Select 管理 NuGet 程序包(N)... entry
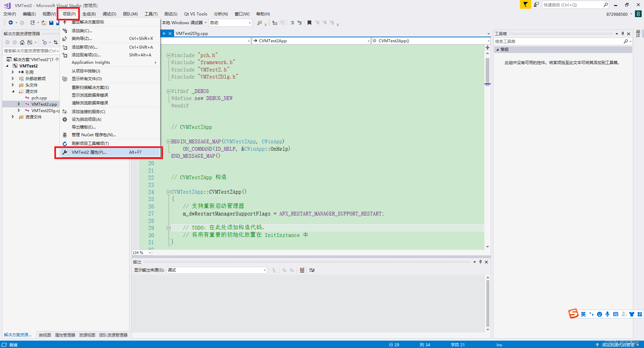This screenshot has height=348, width=644. [110, 135]
